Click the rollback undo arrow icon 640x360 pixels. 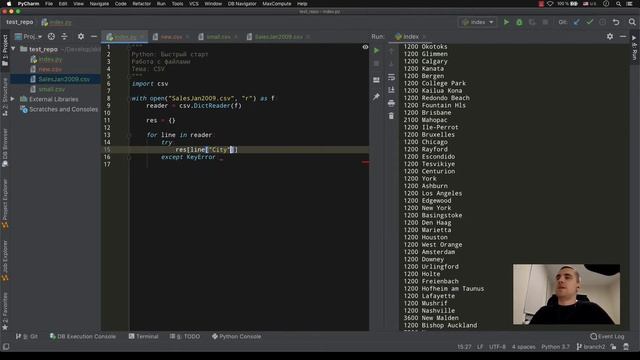coord(616,22)
